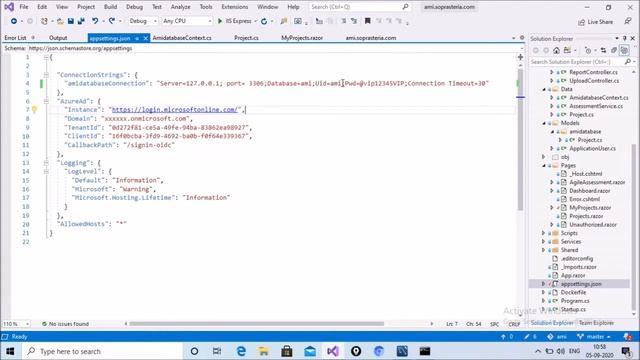Click the Solution Explorer search magnifier icon
Screen dimensions: 640x360
tap(628, 62)
